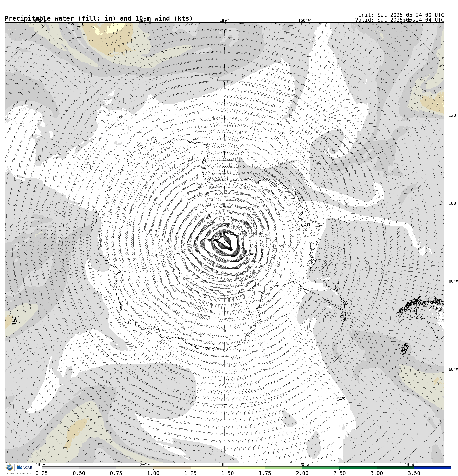Select the 3.00–3.50 darkest green colorbar swatch

tap(395, 468)
